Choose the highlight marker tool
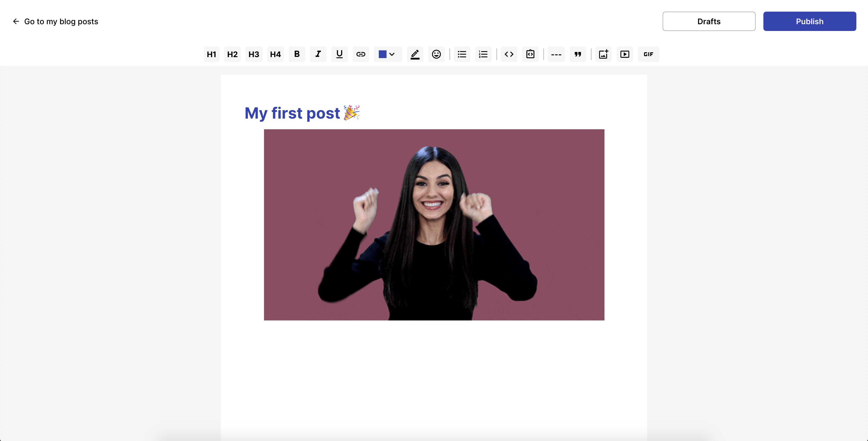This screenshot has height=441, width=868. [415, 54]
